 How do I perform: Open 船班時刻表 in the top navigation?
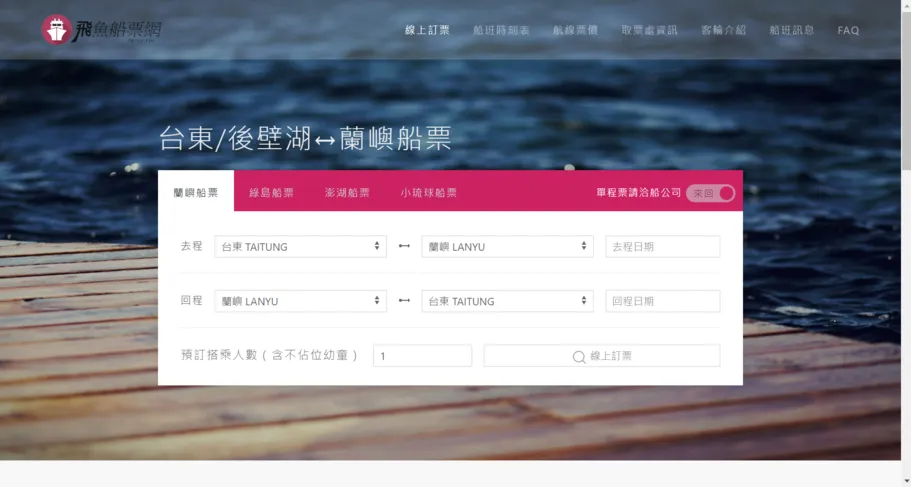click(501, 30)
